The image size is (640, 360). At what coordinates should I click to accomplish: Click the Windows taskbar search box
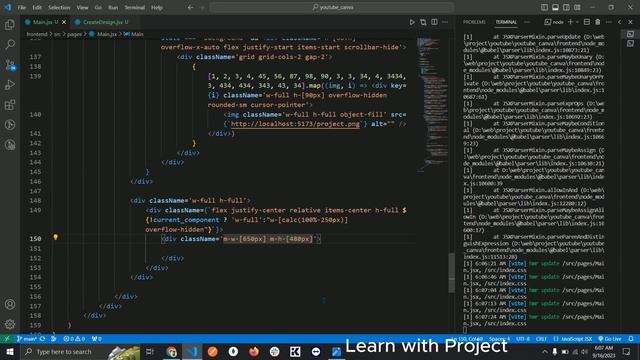point(81,351)
